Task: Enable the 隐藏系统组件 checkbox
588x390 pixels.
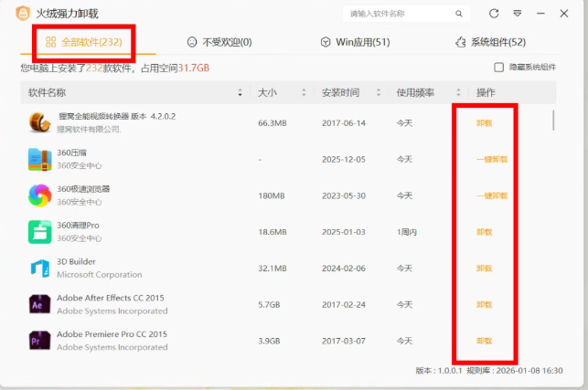Action: pyautogui.click(x=498, y=68)
